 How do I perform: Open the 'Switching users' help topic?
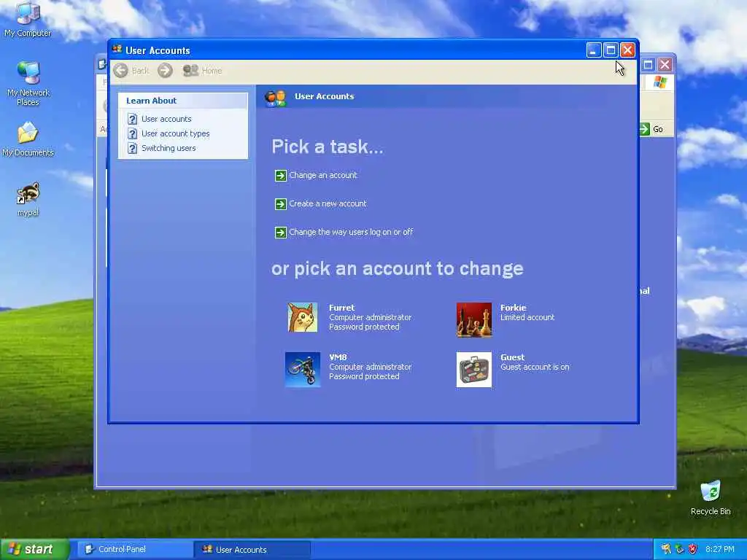click(169, 148)
